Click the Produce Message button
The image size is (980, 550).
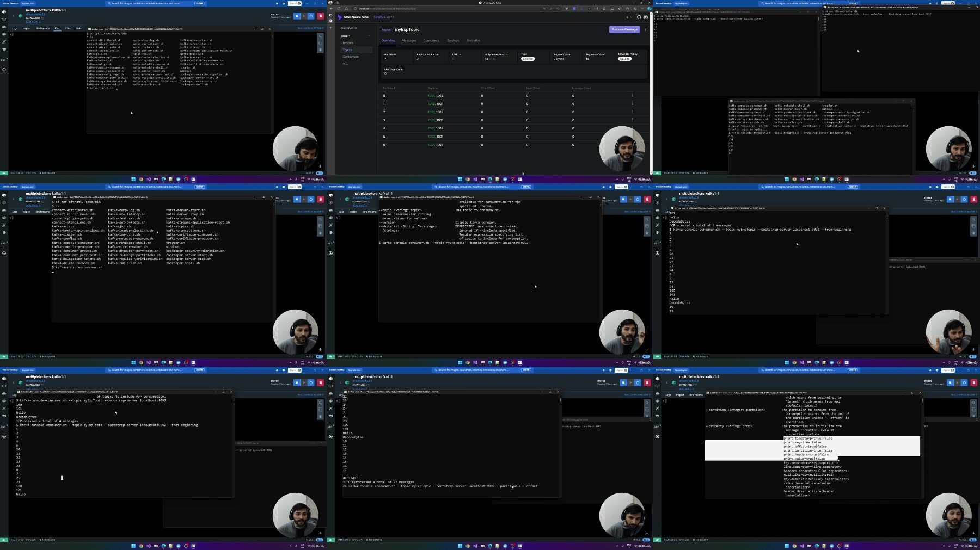tap(624, 29)
